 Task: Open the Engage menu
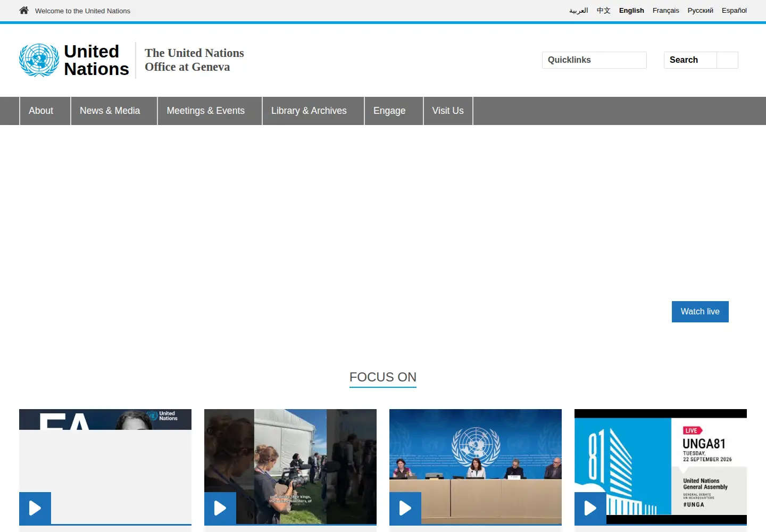pyautogui.click(x=394, y=111)
